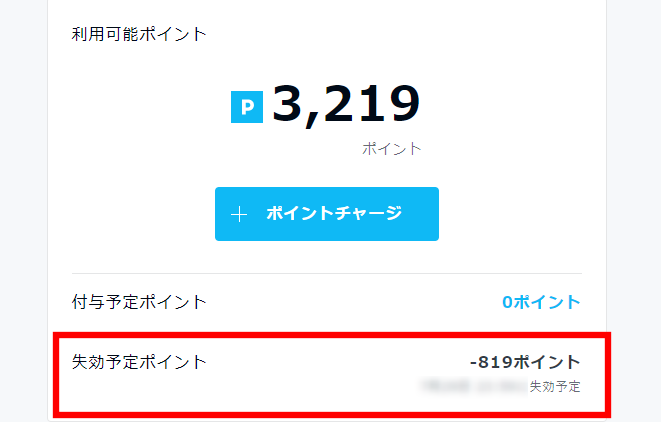Click the -819ポイント expiring amount
The image size is (661, 422).
pyautogui.click(x=524, y=362)
